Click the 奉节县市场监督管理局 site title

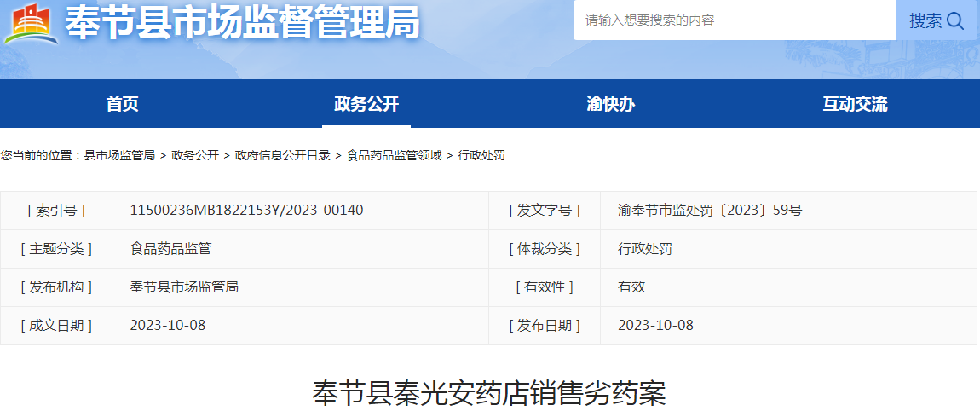243,23
